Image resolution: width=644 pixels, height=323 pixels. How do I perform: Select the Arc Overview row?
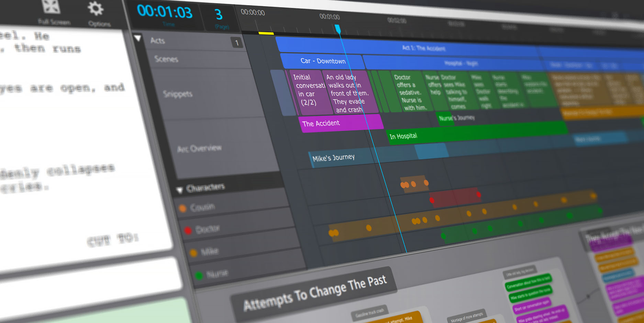[199, 148]
